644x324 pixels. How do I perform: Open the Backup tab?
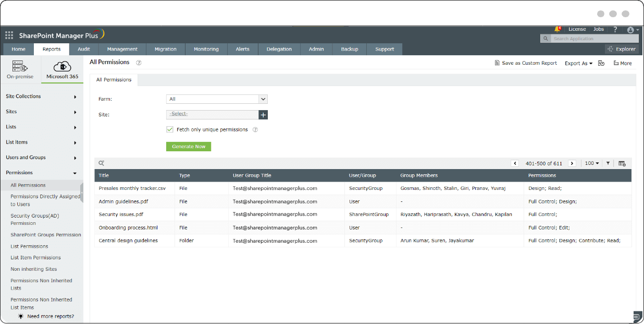350,49
